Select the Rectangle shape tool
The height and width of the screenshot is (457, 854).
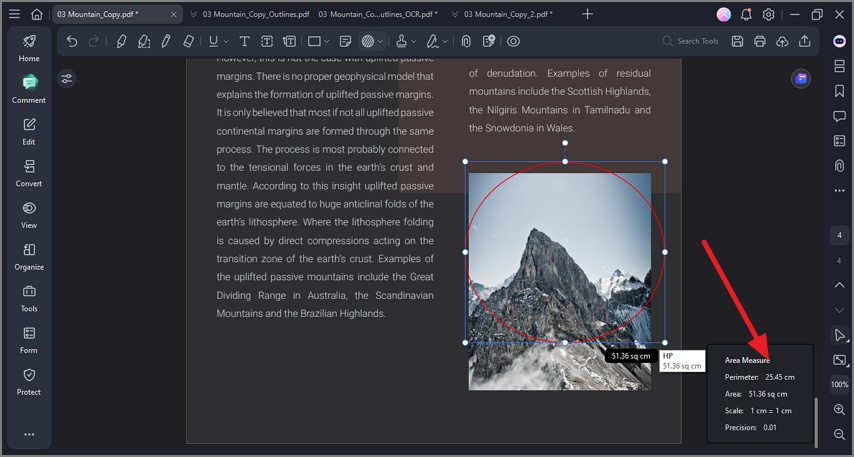(x=314, y=41)
